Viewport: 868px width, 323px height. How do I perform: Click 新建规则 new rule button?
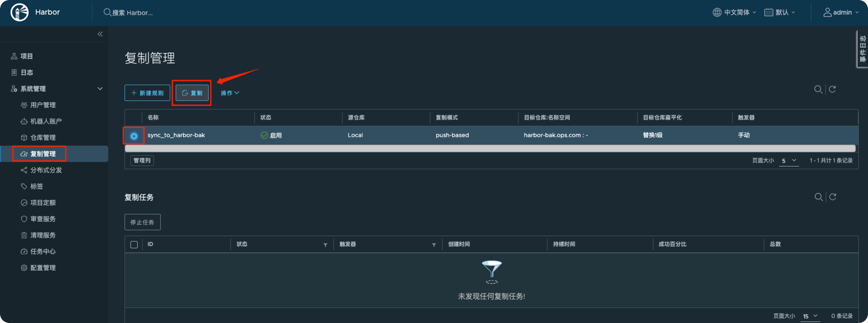[147, 93]
